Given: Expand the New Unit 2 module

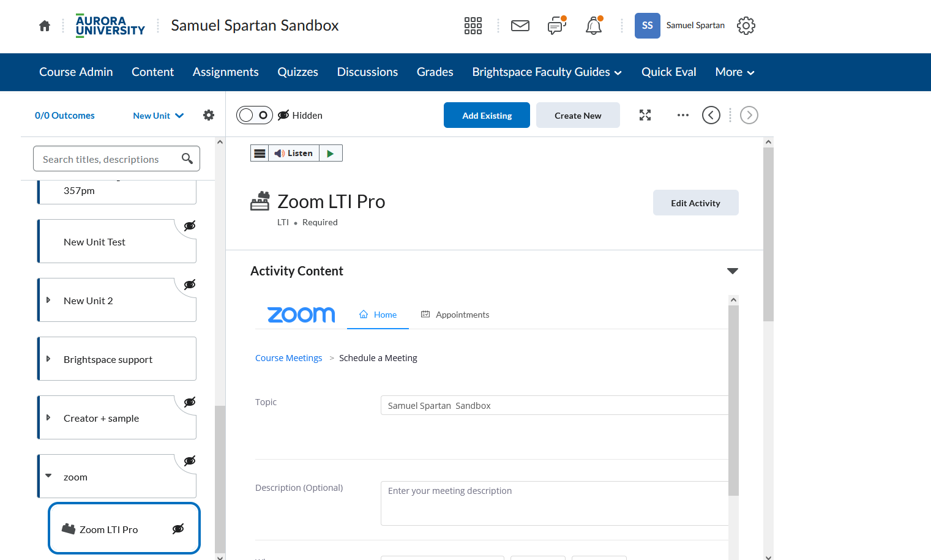Looking at the screenshot, I should [x=48, y=301].
